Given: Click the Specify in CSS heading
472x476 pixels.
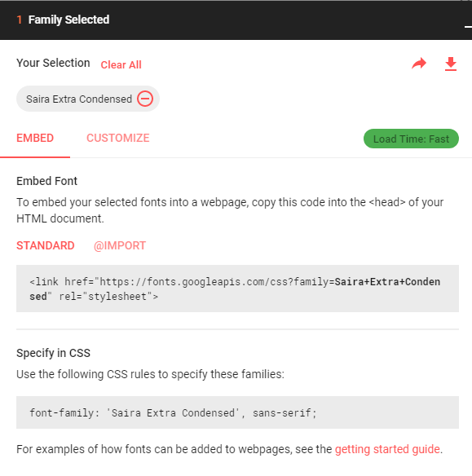Looking at the screenshot, I should pos(54,353).
